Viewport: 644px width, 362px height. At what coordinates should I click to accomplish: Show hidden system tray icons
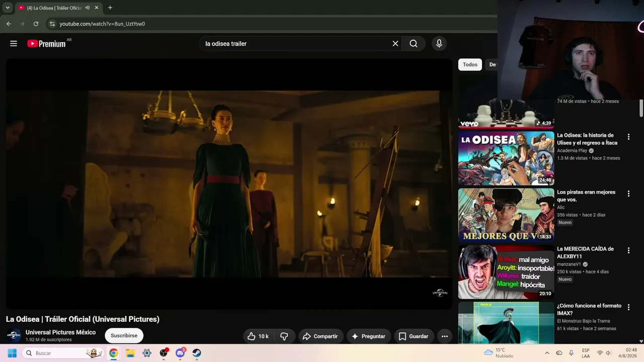pyautogui.click(x=547, y=353)
